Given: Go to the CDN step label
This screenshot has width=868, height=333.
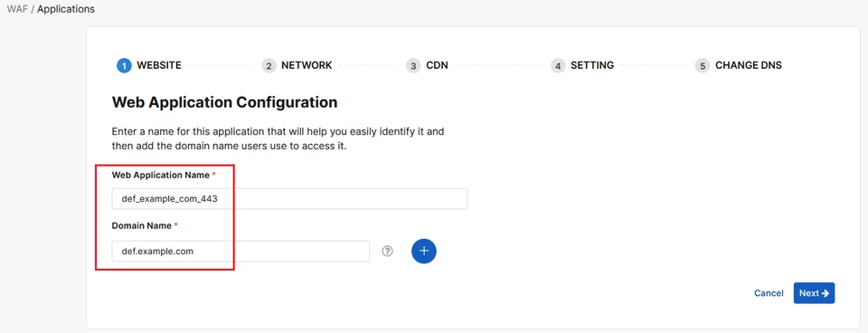Looking at the screenshot, I should (x=438, y=65).
